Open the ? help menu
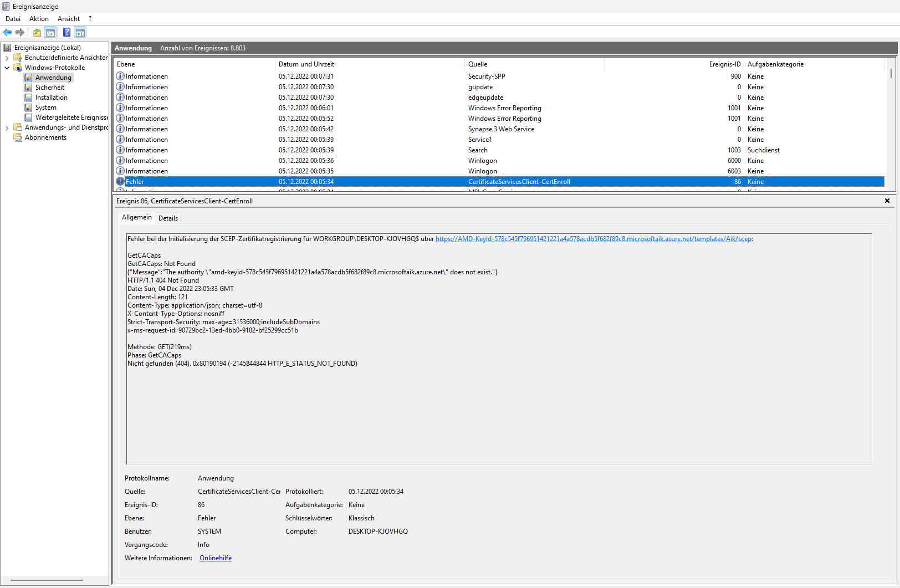Image resolution: width=900 pixels, height=588 pixels. click(90, 19)
